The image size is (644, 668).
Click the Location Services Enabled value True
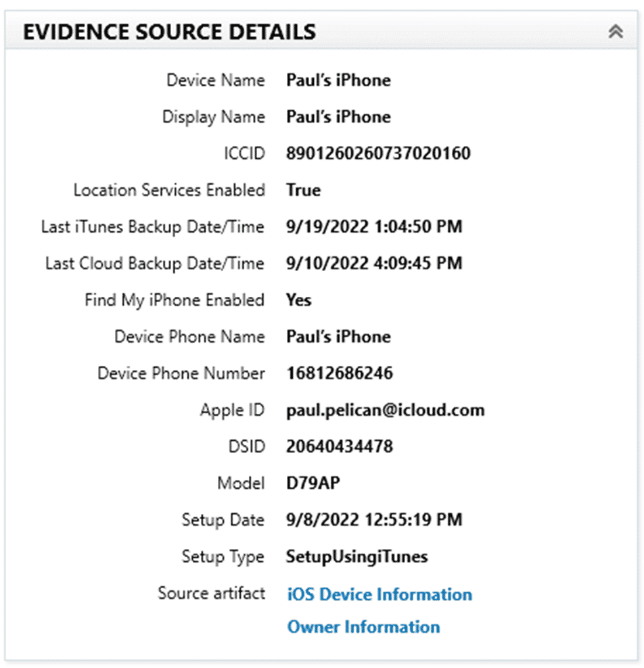(304, 190)
